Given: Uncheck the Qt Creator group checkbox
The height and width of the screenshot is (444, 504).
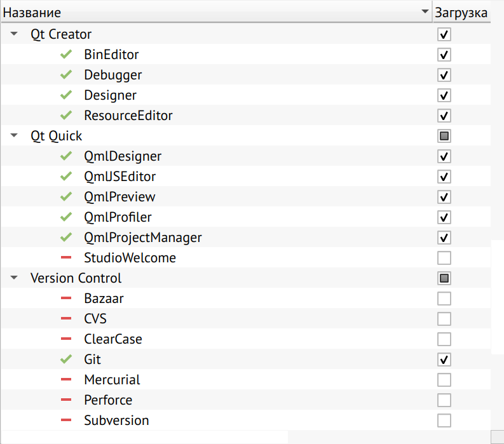Looking at the screenshot, I should (x=444, y=34).
